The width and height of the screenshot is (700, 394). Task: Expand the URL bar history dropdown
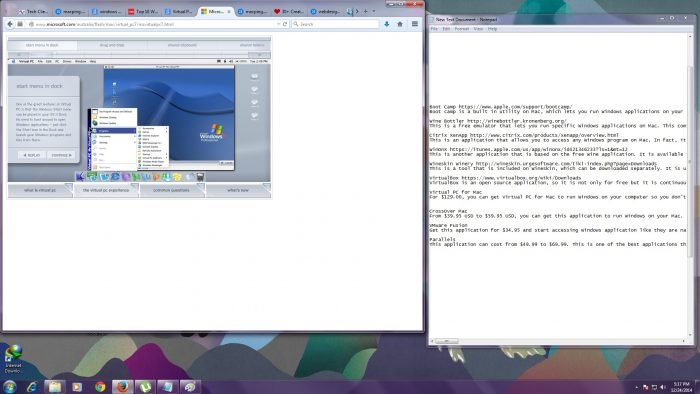tap(279, 24)
